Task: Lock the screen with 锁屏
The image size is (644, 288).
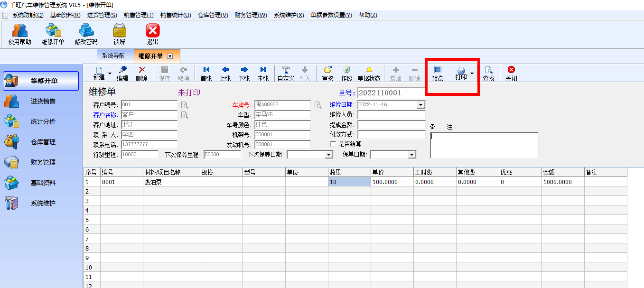Action: click(x=119, y=35)
